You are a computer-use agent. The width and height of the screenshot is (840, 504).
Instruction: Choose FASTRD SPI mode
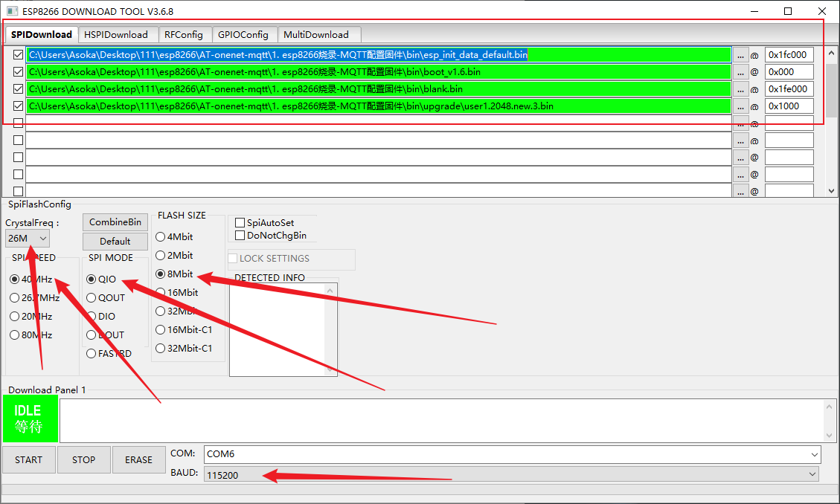click(x=109, y=354)
